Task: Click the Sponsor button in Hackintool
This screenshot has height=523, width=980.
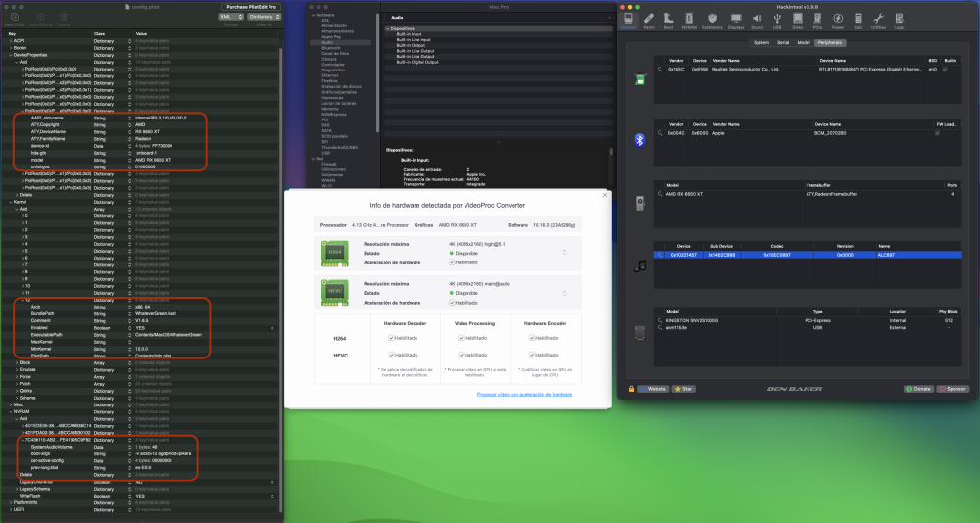Action: point(953,389)
